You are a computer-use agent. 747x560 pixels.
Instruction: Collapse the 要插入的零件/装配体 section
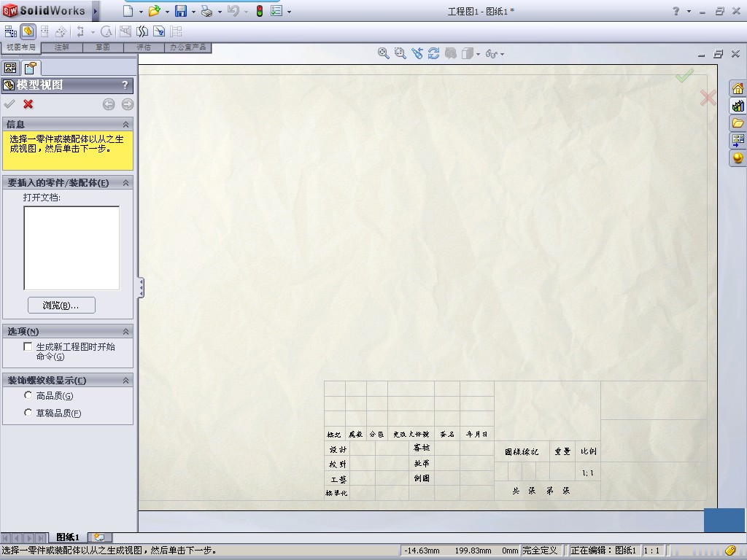[x=125, y=183]
